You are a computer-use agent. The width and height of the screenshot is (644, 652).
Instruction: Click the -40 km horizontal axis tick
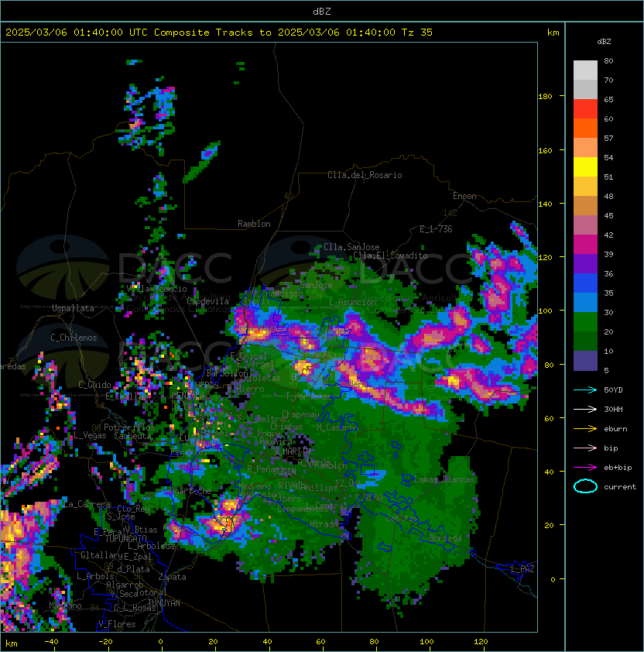[51, 642]
